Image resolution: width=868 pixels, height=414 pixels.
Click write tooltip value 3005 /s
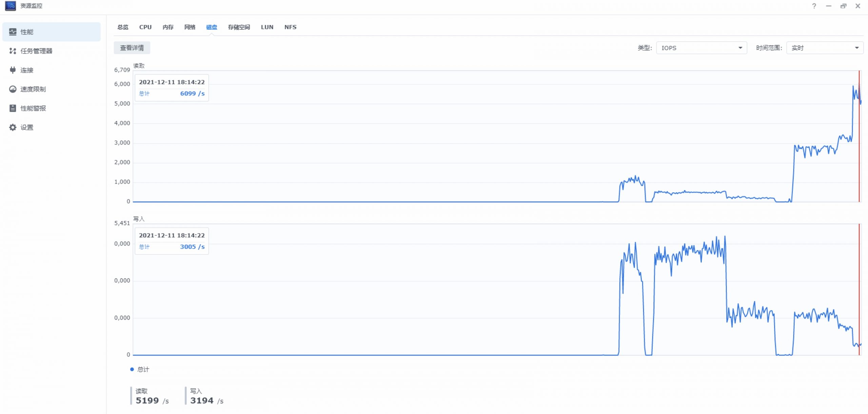click(x=192, y=247)
